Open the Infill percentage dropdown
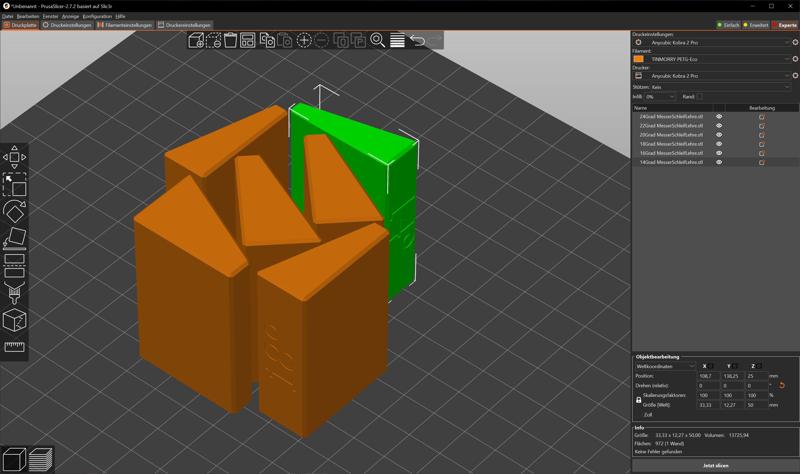The height and width of the screenshot is (474, 800). click(660, 96)
